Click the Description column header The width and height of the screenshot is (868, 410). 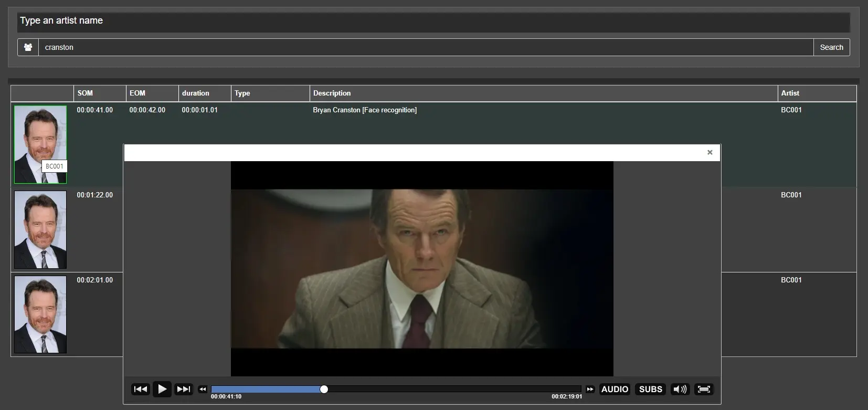543,93
